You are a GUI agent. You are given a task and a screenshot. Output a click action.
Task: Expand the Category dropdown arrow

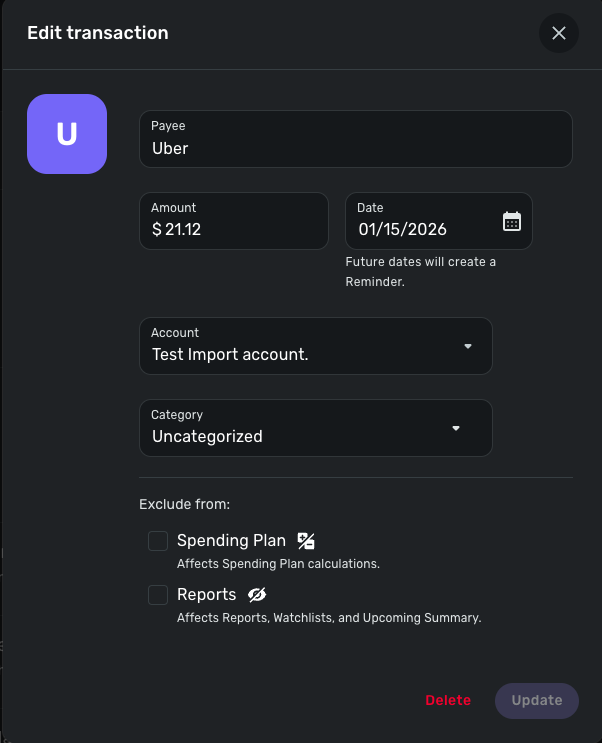point(456,428)
